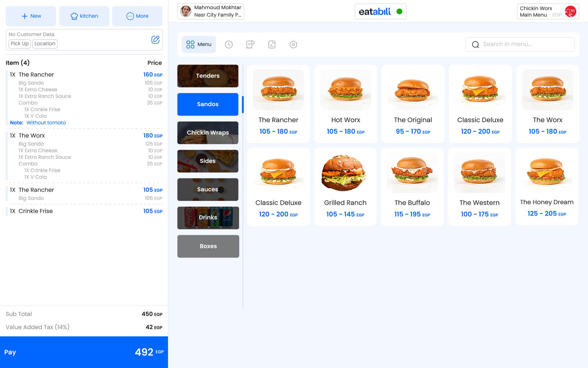Open the Sides category
588x368 pixels.
click(x=208, y=161)
